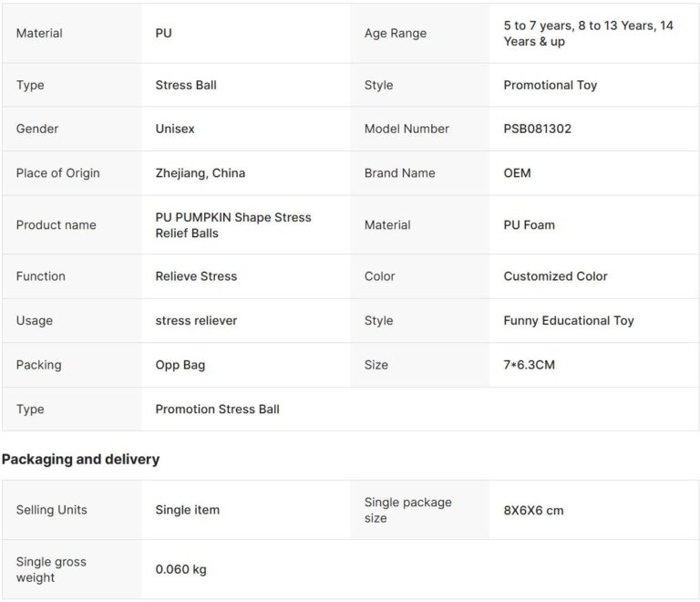Click the "0.060 kg" gross weight value
The image size is (700, 602).
pyautogui.click(x=180, y=569)
